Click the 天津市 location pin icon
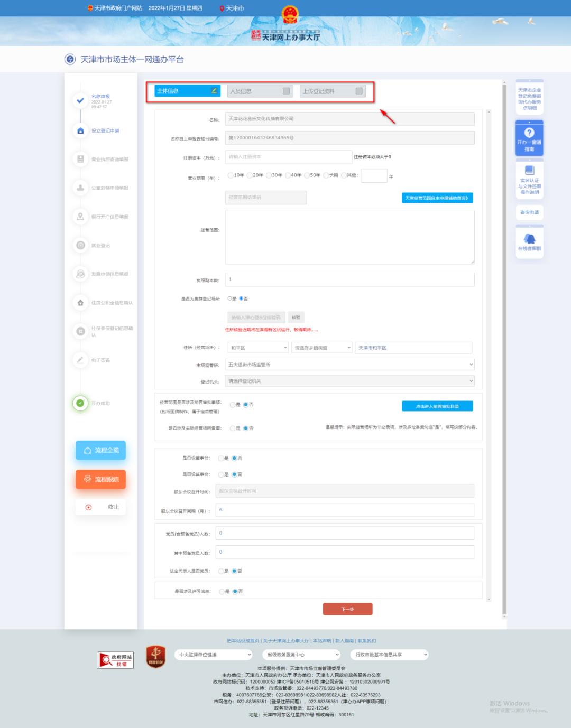 click(222, 8)
